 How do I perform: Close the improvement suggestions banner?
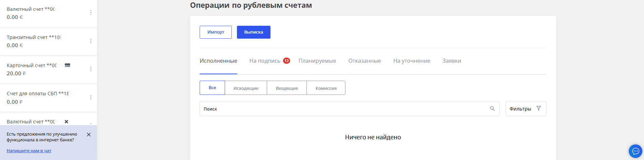point(89,135)
